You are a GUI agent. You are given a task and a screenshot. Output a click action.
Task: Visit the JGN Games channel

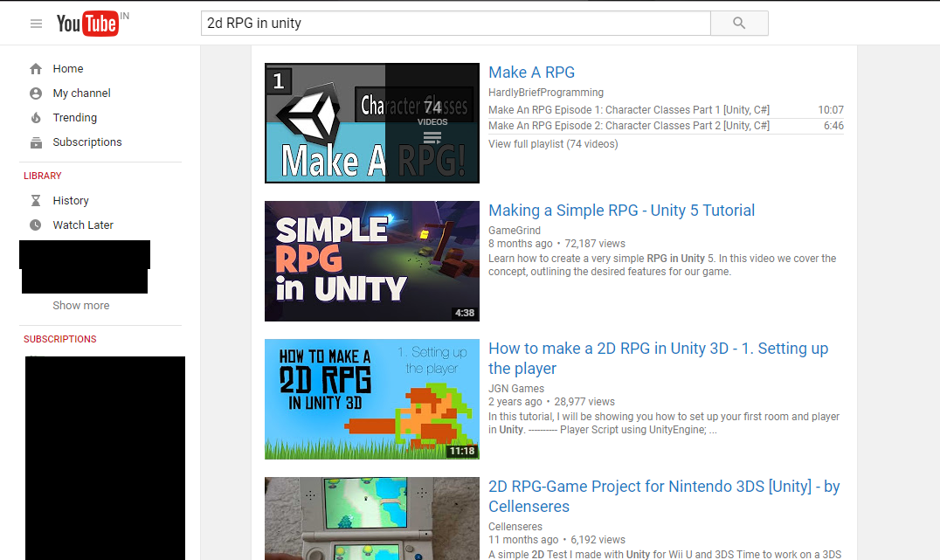pyautogui.click(x=516, y=389)
